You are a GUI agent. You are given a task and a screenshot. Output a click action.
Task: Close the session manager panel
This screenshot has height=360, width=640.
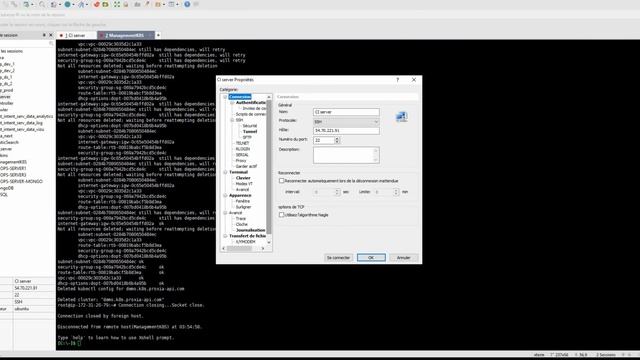point(51,35)
